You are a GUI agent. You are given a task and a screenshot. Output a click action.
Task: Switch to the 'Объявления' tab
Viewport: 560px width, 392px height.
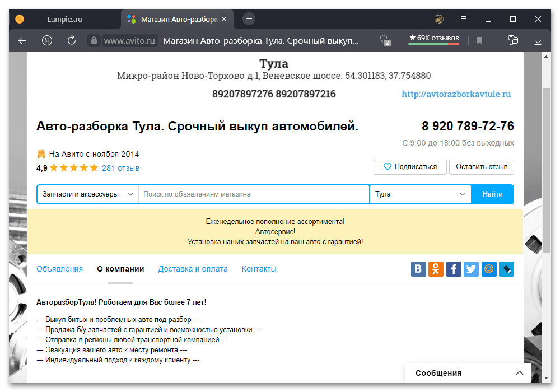(59, 269)
